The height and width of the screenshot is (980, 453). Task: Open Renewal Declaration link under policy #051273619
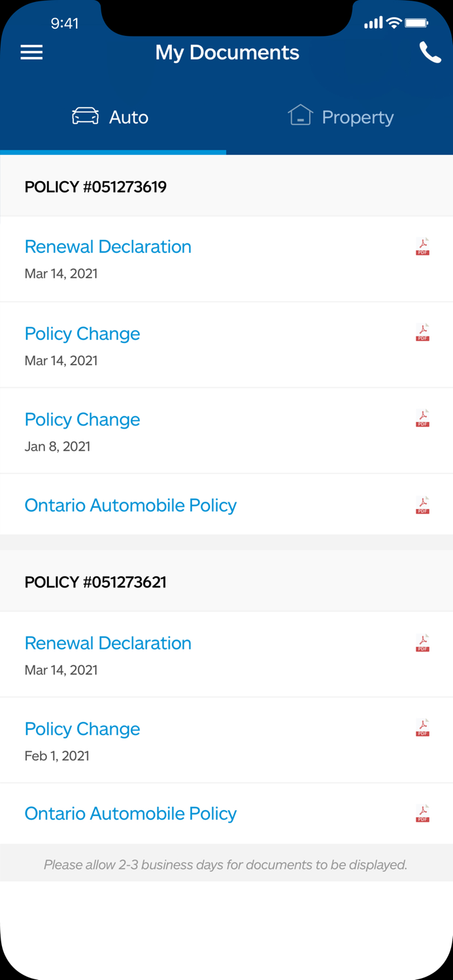coord(108,247)
